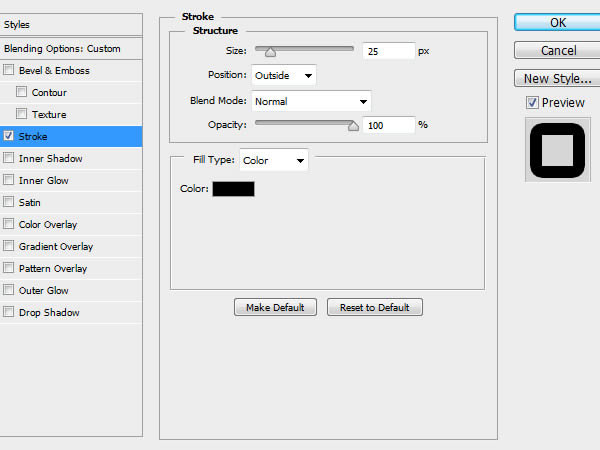The height and width of the screenshot is (450, 600).
Task: Click the OK button
Action: 558,23
